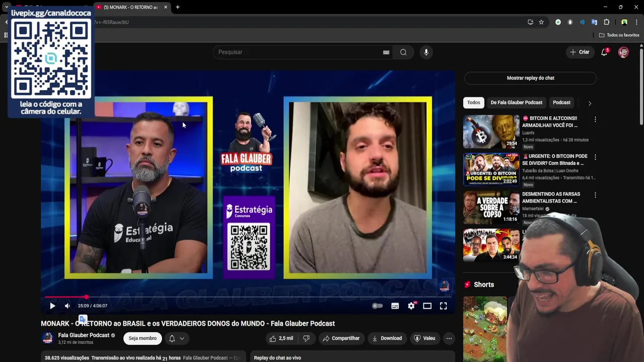
Task: Click the address bar URL
Action: pos(112,22)
